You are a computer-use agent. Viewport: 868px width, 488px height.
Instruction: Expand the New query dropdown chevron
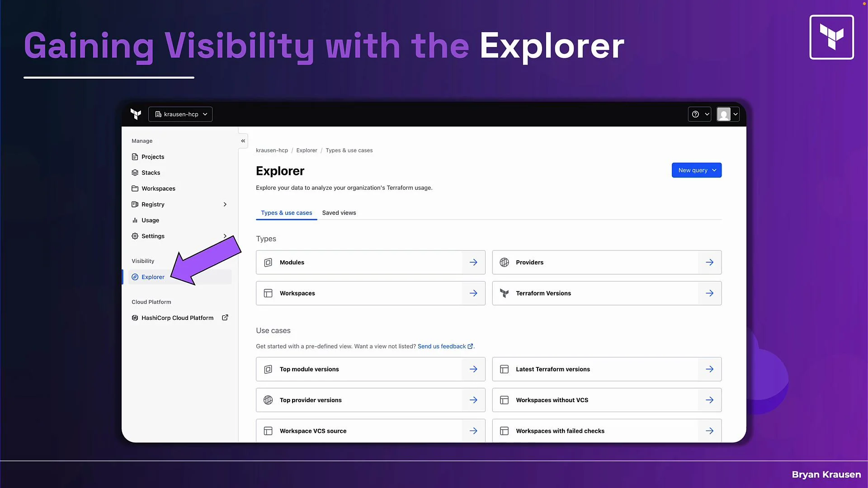coord(714,170)
